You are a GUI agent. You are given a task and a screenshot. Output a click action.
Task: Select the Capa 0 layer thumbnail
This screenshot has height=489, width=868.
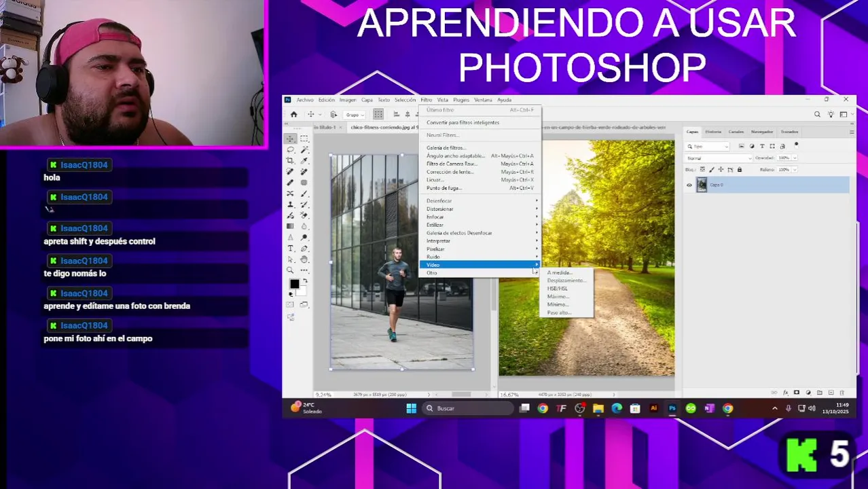[702, 185]
